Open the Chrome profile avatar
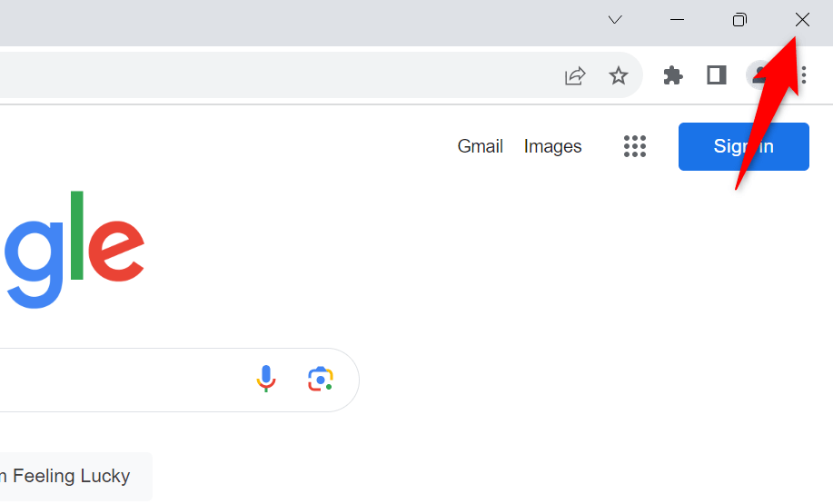Viewport: 833px width, 504px height. [759, 76]
